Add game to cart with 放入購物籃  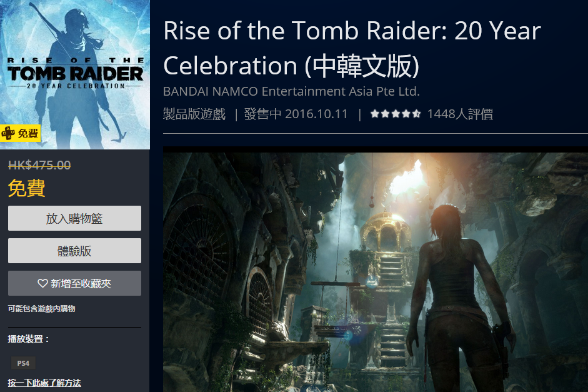click(x=74, y=218)
